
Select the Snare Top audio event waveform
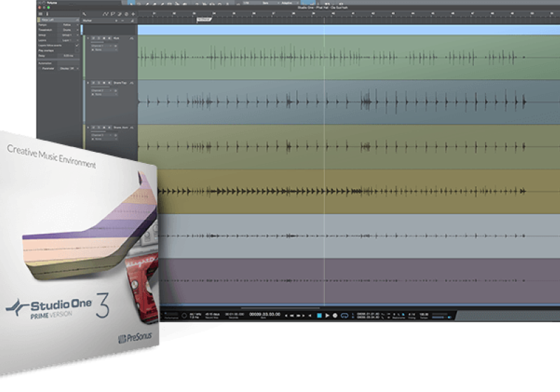pos(349,101)
